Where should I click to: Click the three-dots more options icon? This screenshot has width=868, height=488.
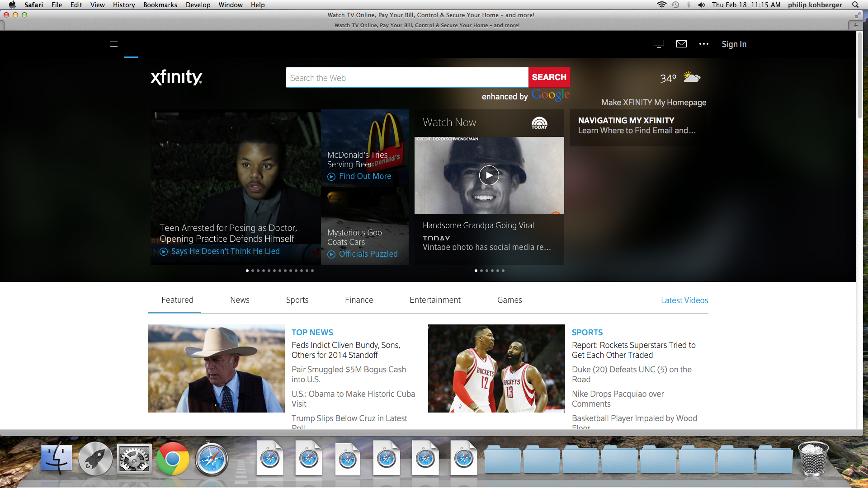coord(703,44)
